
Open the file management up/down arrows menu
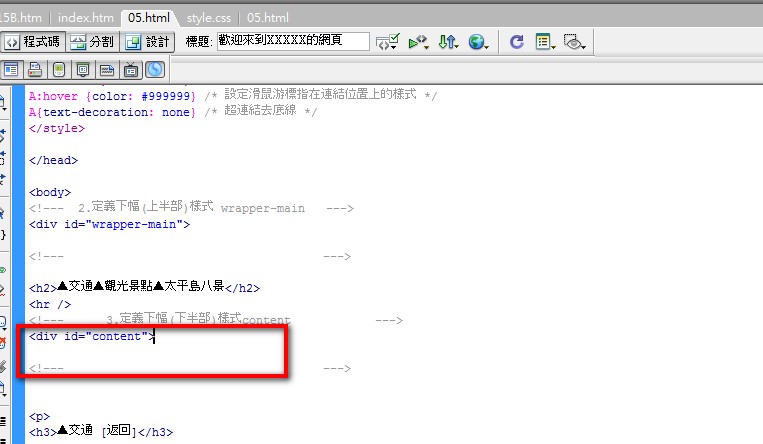pyautogui.click(x=449, y=42)
